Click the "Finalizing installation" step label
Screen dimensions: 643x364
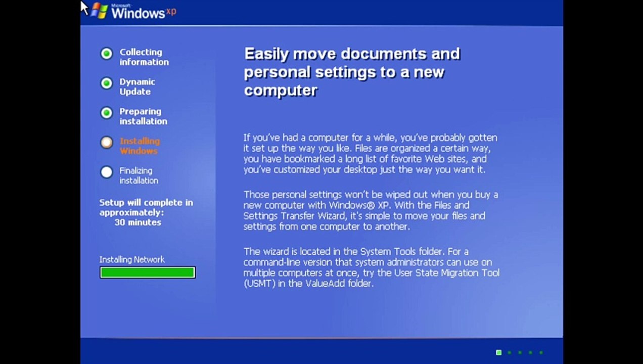coord(139,175)
